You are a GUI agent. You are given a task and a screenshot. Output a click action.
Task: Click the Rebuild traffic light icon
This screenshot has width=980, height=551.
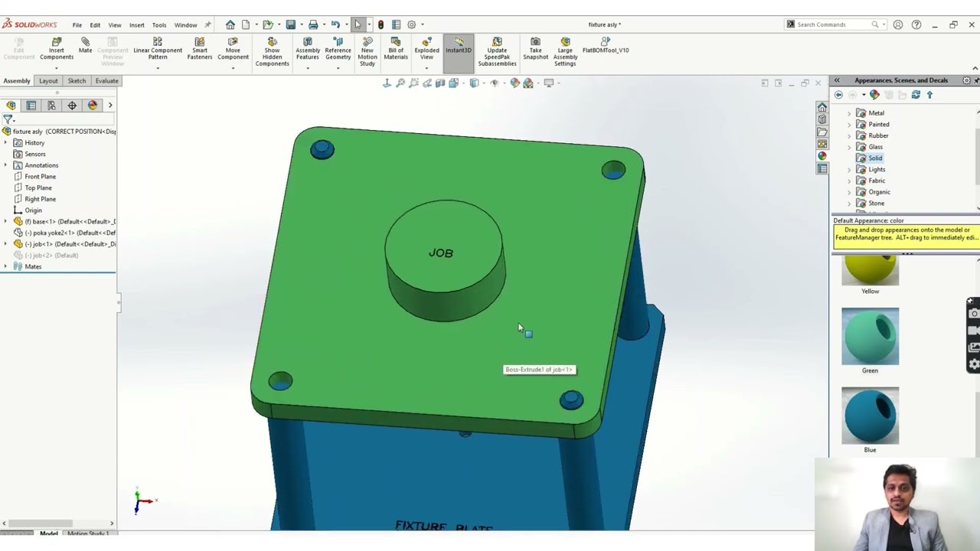coord(381,24)
